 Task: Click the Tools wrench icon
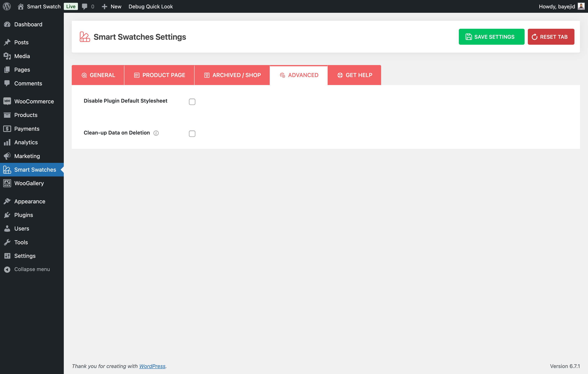[x=7, y=242]
